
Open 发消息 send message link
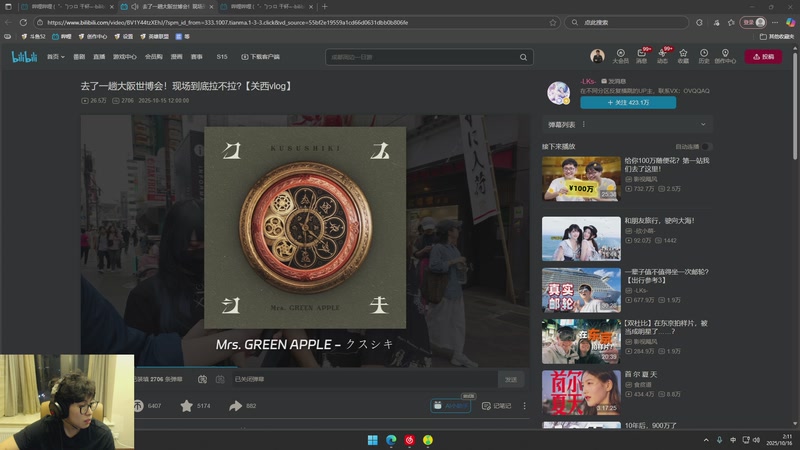(614, 81)
